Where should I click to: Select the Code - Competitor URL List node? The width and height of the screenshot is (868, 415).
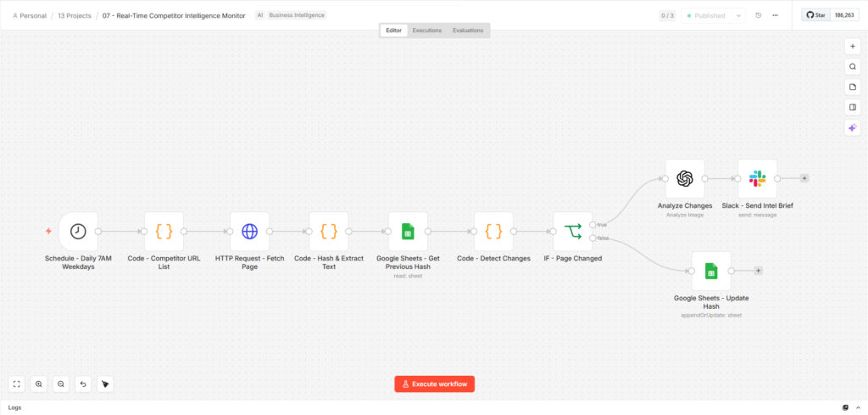pyautogui.click(x=164, y=232)
